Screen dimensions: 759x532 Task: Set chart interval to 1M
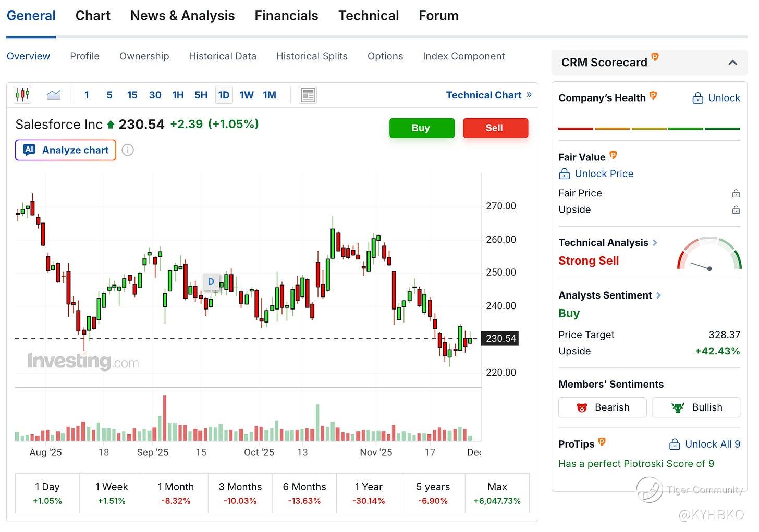270,95
